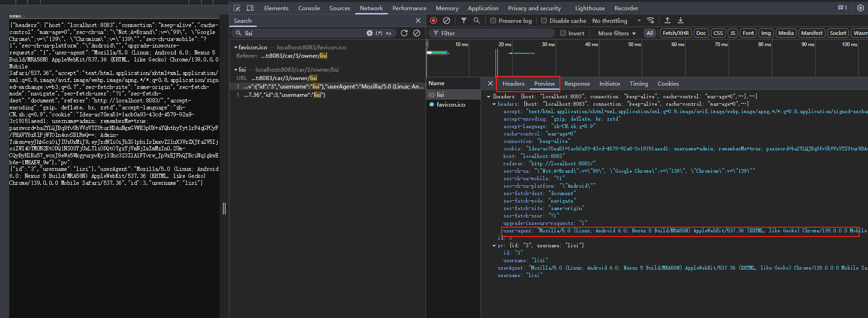868x318 pixels.
Task: Export HAR file with download icon
Action: coord(681,20)
